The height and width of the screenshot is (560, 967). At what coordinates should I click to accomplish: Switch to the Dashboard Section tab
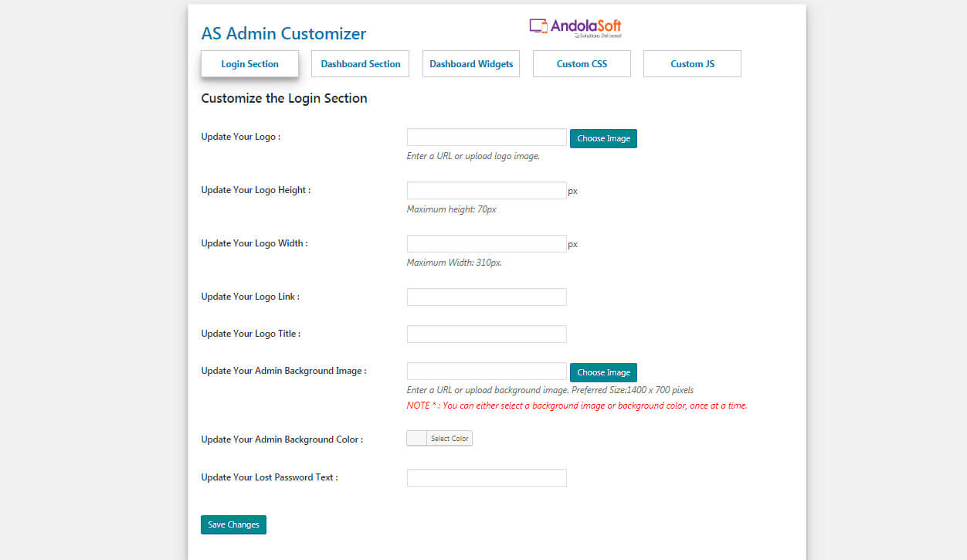(x=361, y=64)
